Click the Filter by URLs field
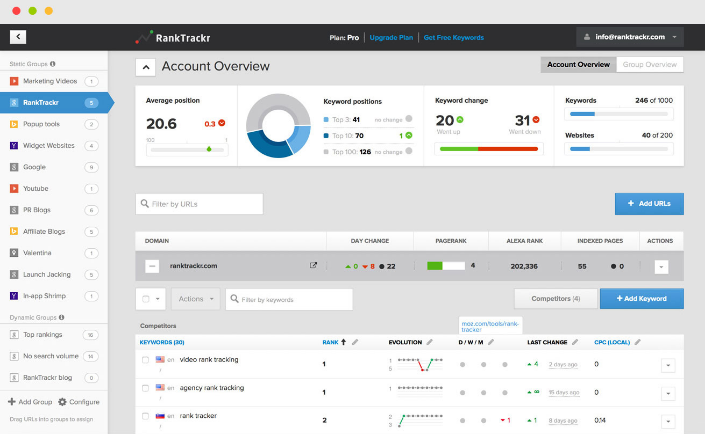 (199, 204)
